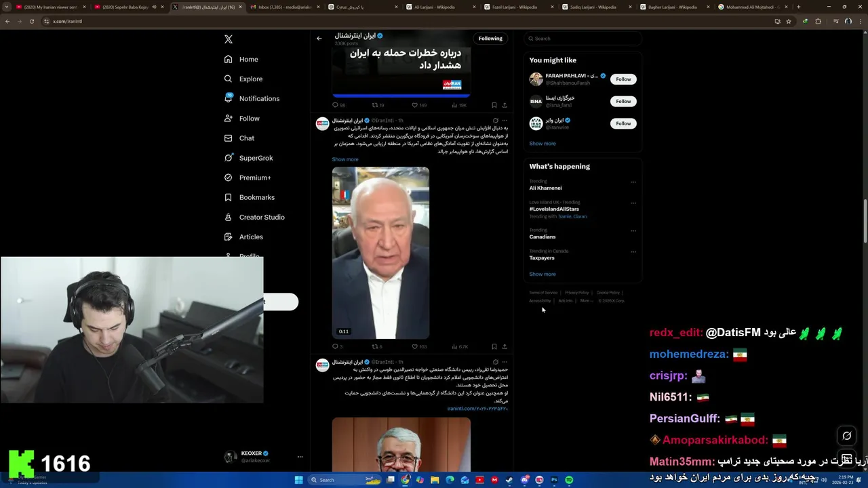Open the iranintl.com link in the post
The height and width of the screenshot is (488, 868).
[x=477, y=409]
